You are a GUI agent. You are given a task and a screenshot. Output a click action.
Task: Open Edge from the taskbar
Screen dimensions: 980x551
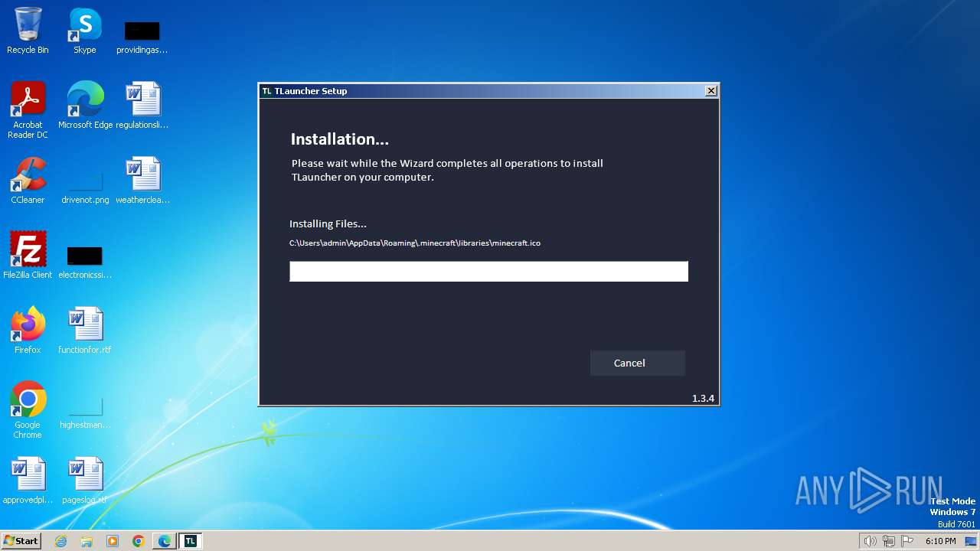point(165,541)
